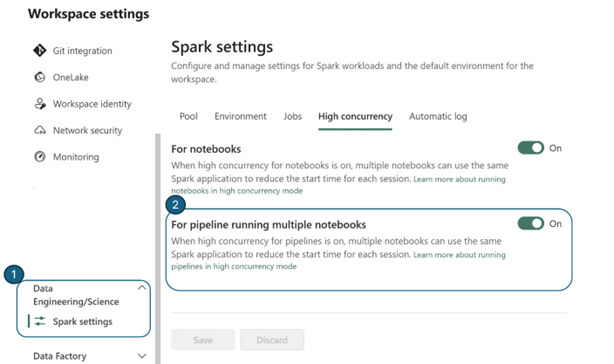Click the Network security cloud icon
Image resolution: width=614 pixels, height=364 pixels.
coord(40,130)
